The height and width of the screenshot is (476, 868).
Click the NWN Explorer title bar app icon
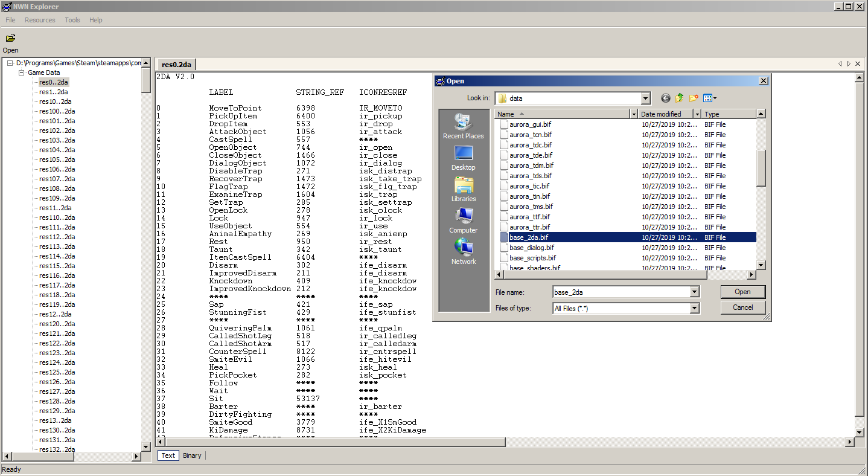7,6
